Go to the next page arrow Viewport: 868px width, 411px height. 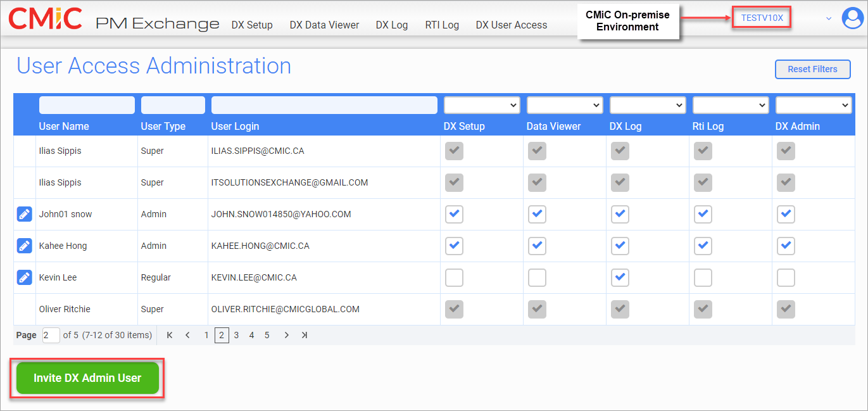tap(286, 335)
